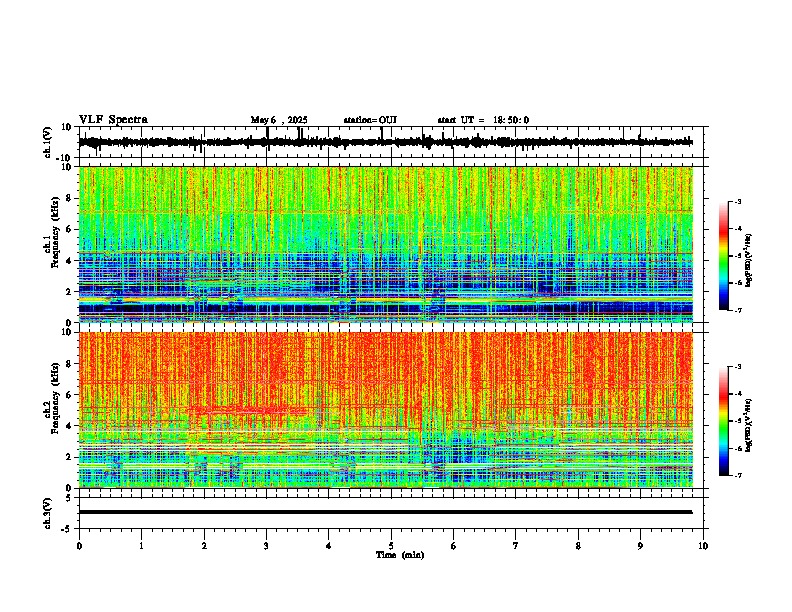Click ch.2 frequency axis tick "6"
The height and width of the screenshot is (612, 792).
click(70, 395)
